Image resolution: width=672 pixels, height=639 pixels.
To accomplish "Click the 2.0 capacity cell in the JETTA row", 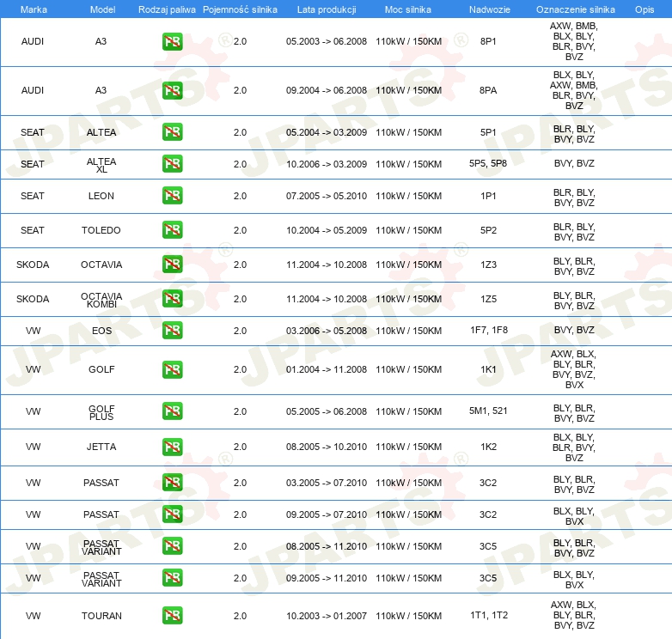I will pyautogui.click(x=240, y=447).
